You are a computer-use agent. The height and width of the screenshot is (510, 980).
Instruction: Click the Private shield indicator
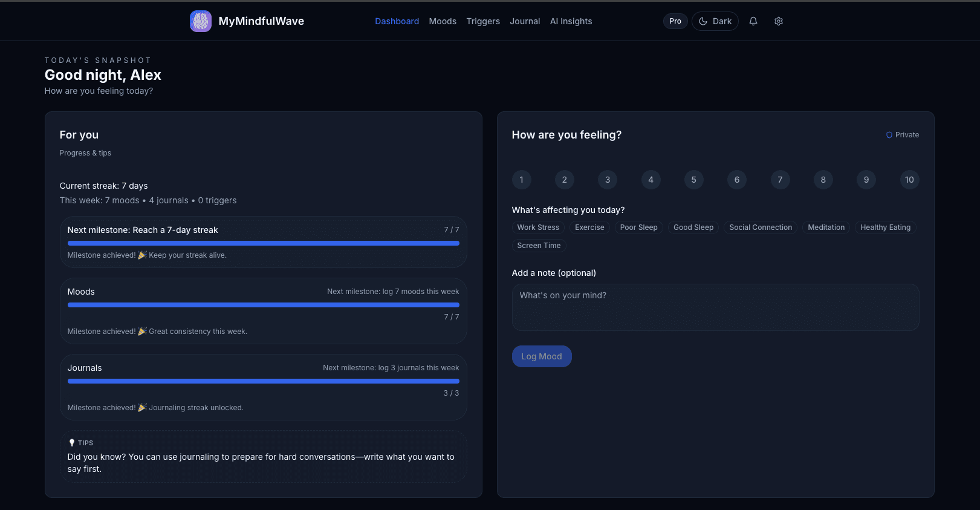click(x=902, y=135)
